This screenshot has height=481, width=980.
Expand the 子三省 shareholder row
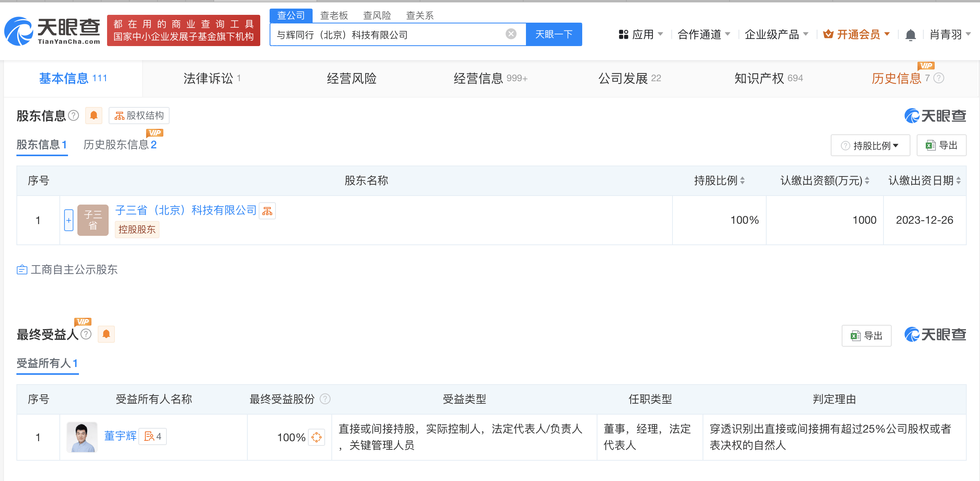pos(69,220)
